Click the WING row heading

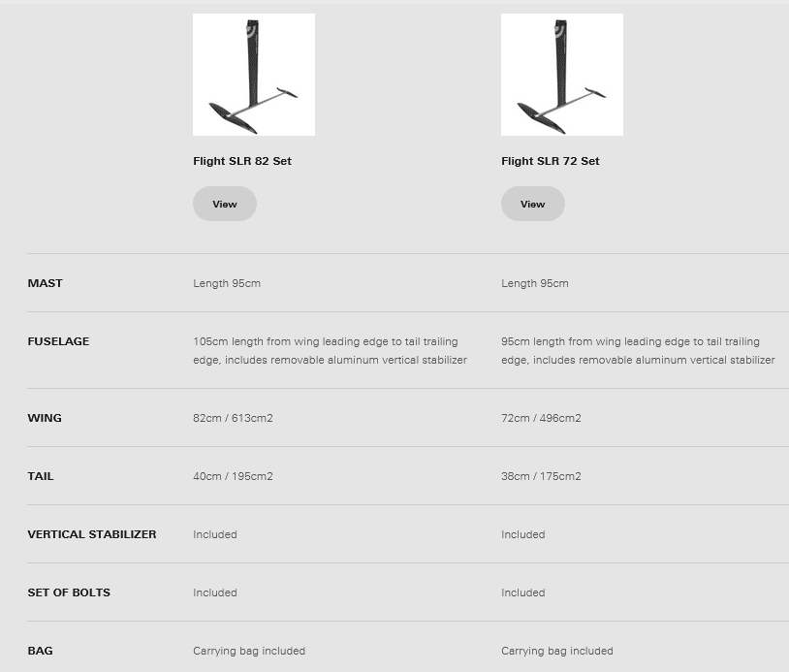point(45,418)
